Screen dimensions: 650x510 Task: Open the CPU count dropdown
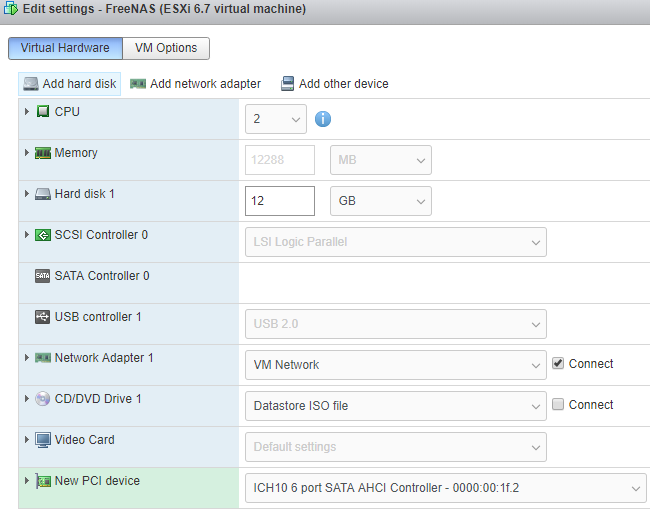click(276, 119)
